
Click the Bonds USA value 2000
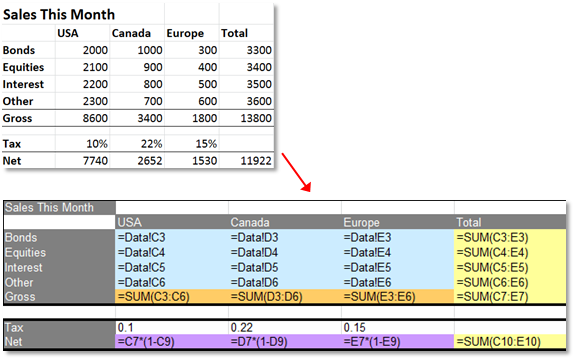click(x=95, y=50)
